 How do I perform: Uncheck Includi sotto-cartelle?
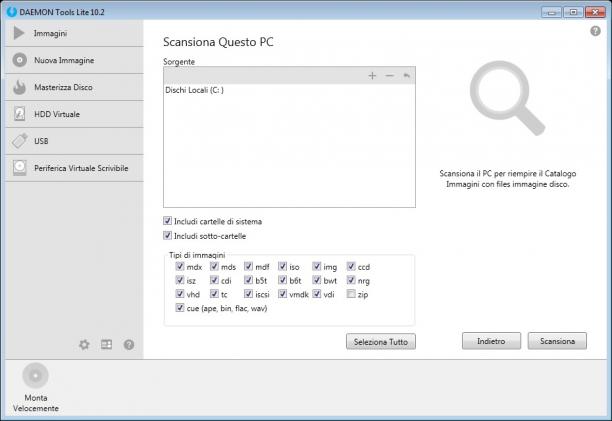click(167, 235)
